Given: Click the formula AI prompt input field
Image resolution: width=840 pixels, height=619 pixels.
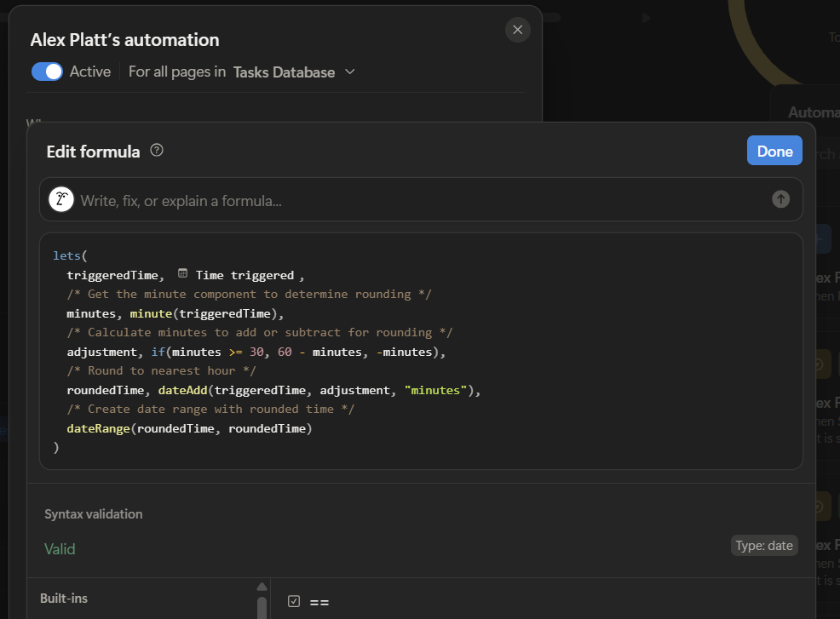Looking at the screenshot, I should click(x=383, y=198).
